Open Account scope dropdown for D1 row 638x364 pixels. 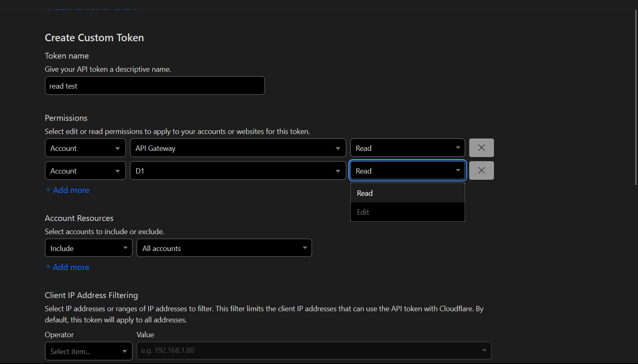pos(85,171)
